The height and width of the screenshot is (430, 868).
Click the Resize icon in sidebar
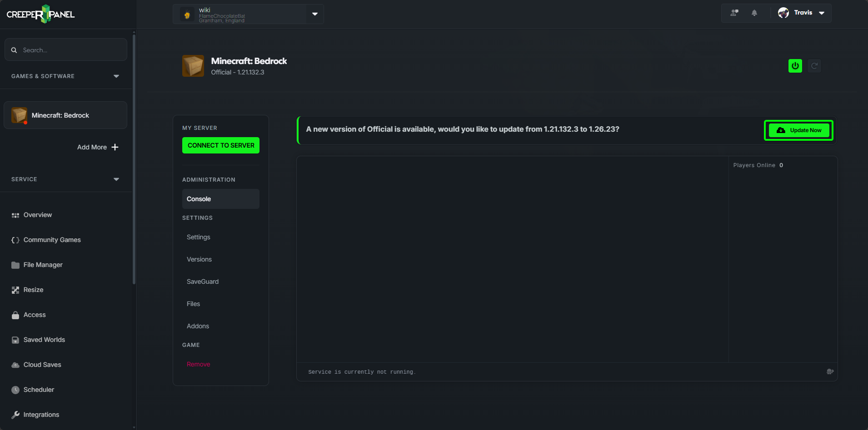(x=15, y=290)
